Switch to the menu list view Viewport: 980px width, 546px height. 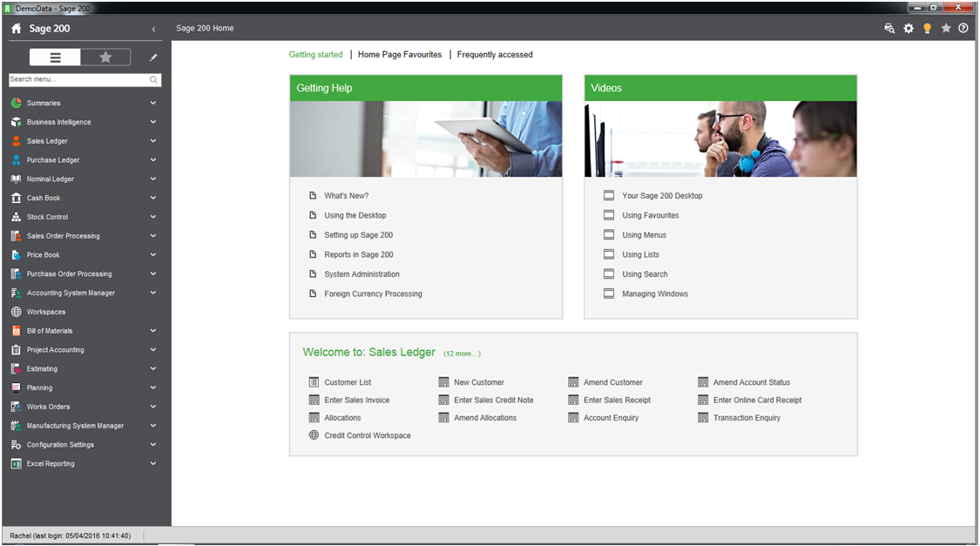pos(55,57)
